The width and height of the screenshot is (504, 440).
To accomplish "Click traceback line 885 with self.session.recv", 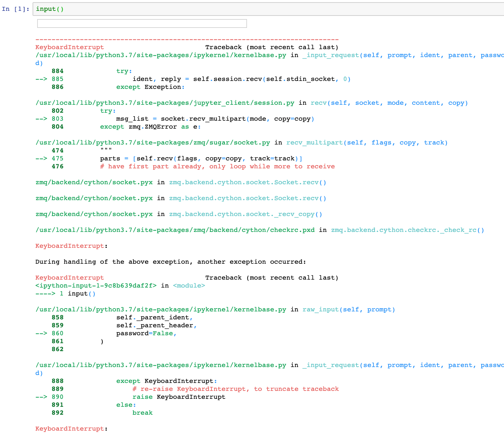I will coord(241,79).
